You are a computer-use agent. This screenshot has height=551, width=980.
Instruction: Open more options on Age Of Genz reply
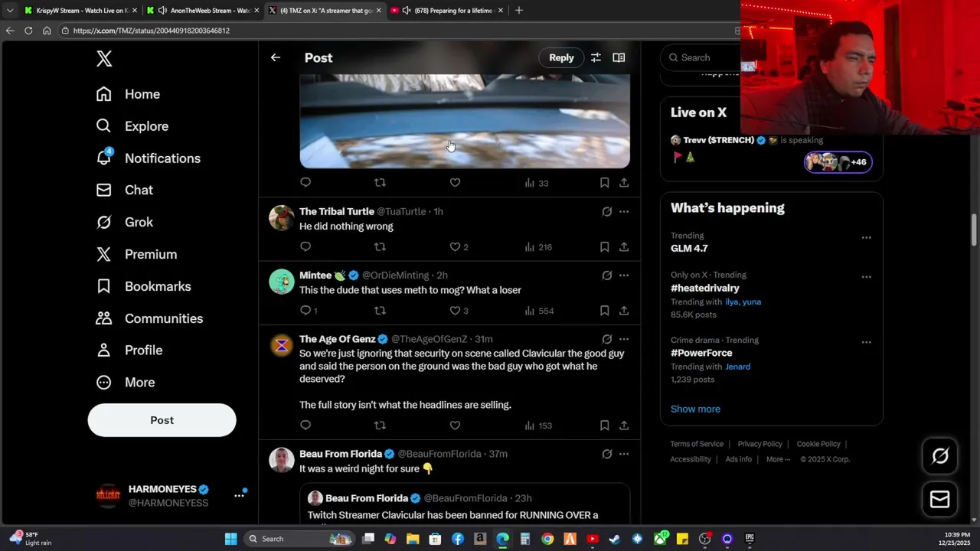(x=624, y=339)
